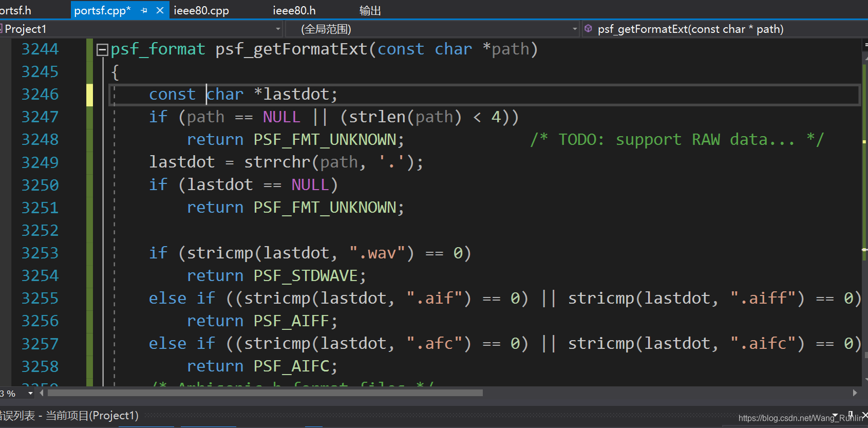Click line number 3258

[x=40, y=366]
